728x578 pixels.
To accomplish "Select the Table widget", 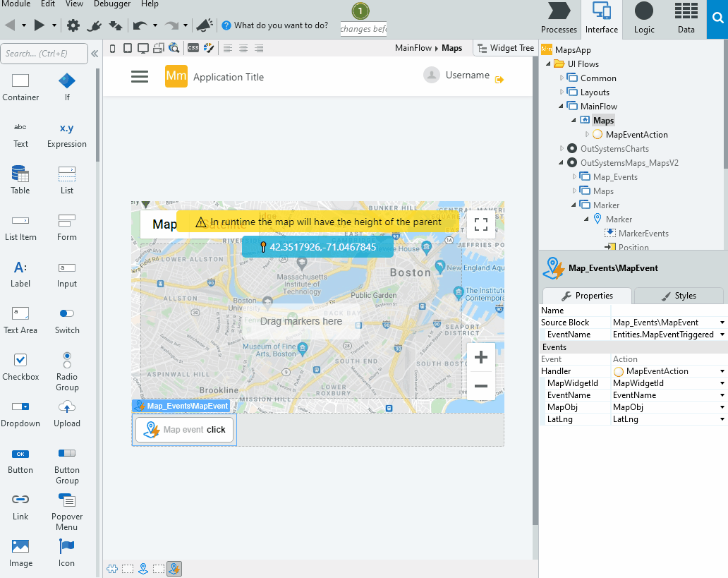I will click(20, 180).
